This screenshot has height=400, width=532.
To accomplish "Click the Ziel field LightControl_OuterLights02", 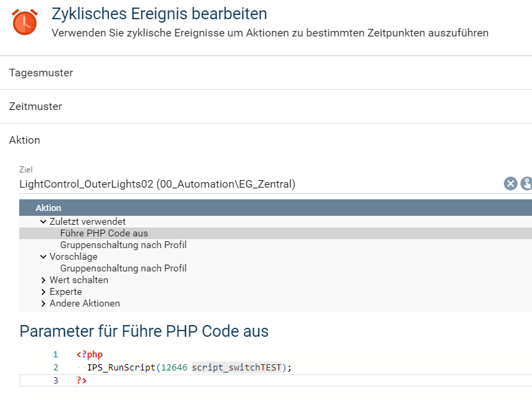I will (x=157, y=184).
